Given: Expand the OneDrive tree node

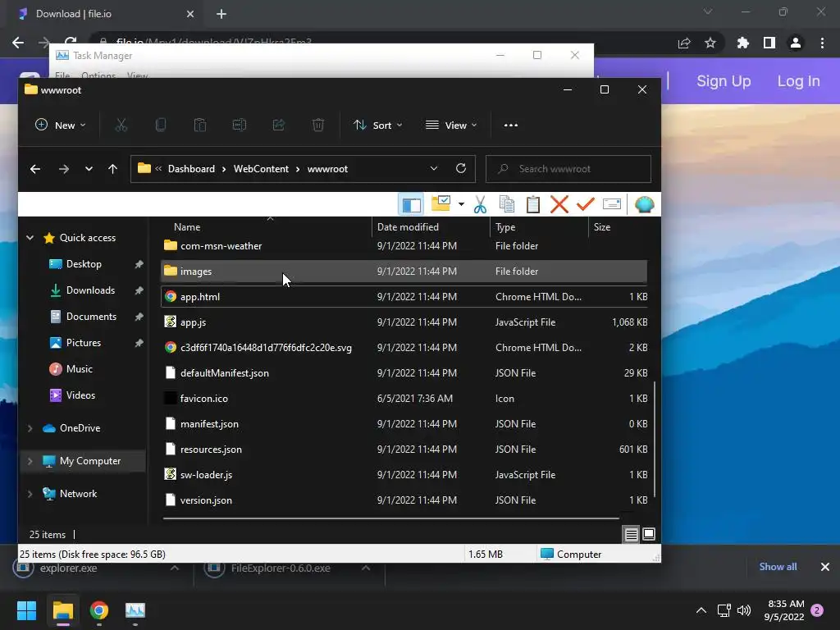Looking at the screenshot, I should click(30, 428).
